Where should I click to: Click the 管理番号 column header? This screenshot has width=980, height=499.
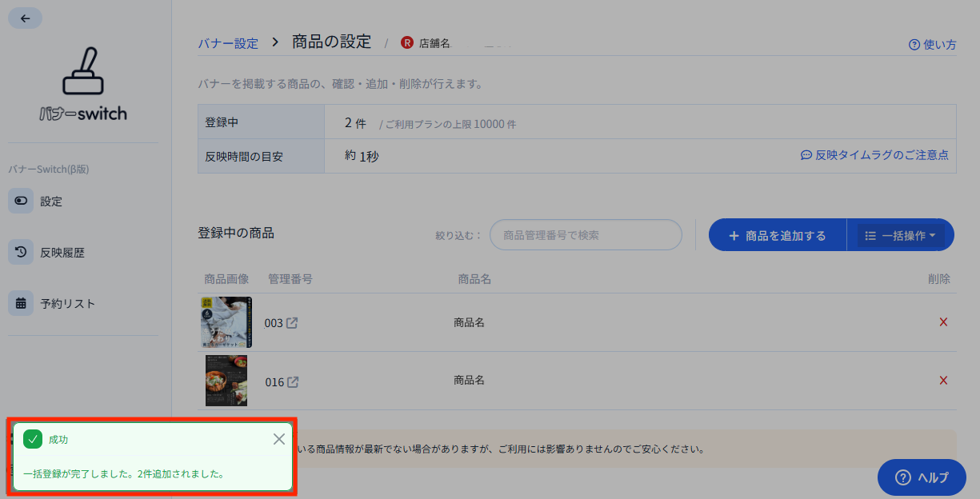290,279
